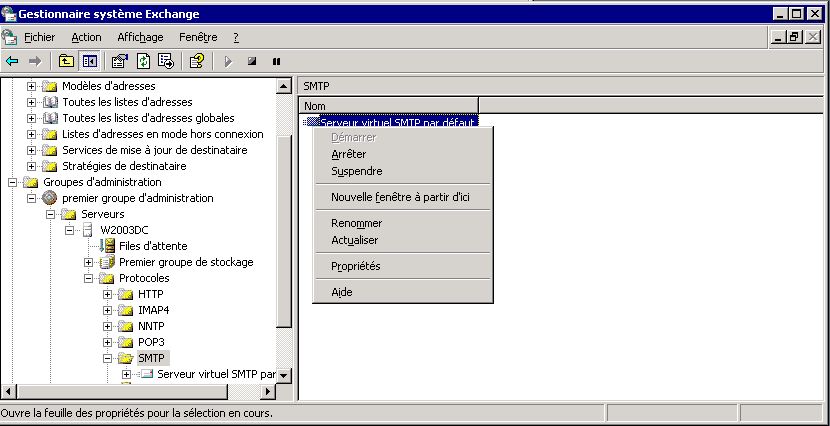Collapse Groupes d'administration node
Screen dimensions: 830x426
pos(12,183)
